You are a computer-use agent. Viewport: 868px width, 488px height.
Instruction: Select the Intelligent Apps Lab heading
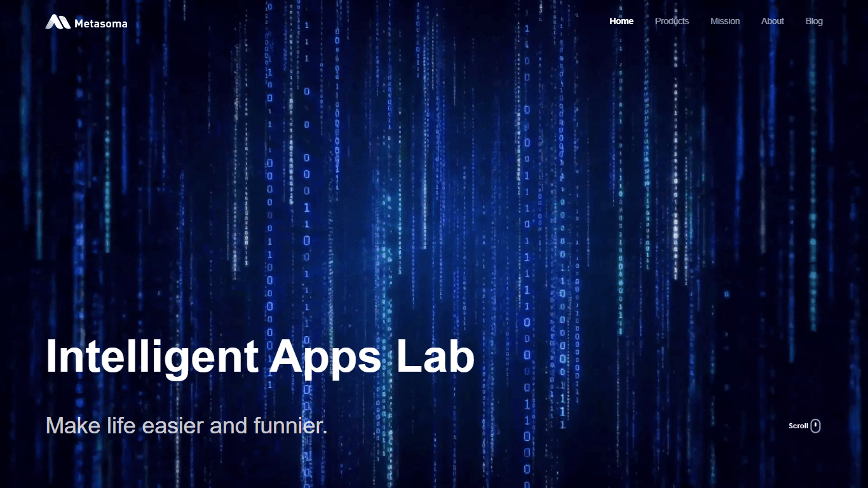(x=260, y=357)
